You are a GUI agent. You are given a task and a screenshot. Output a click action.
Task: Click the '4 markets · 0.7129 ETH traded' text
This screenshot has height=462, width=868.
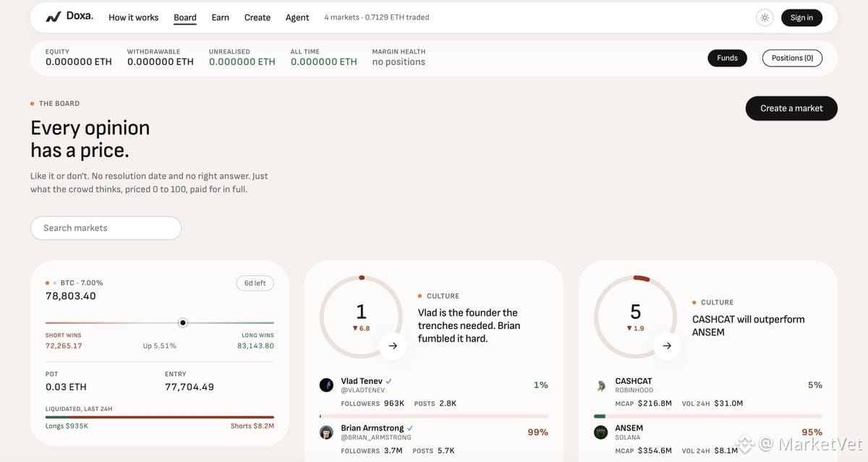pyautogui.click(x=377, y=17)
